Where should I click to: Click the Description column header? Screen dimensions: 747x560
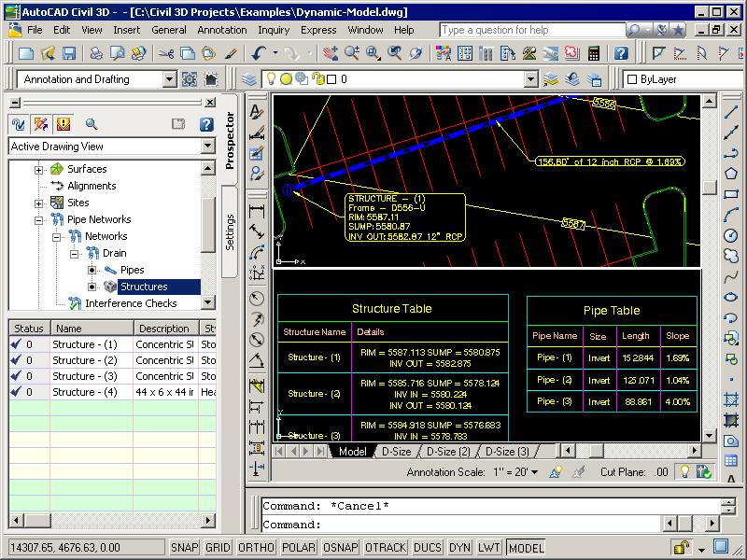click(166, 329)
